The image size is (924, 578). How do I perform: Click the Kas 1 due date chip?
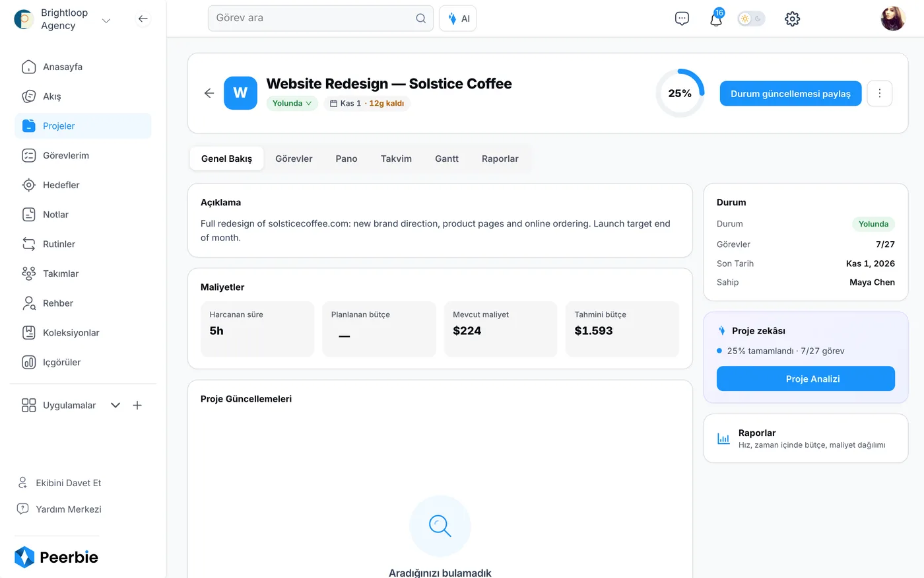(x=367, y=103)
